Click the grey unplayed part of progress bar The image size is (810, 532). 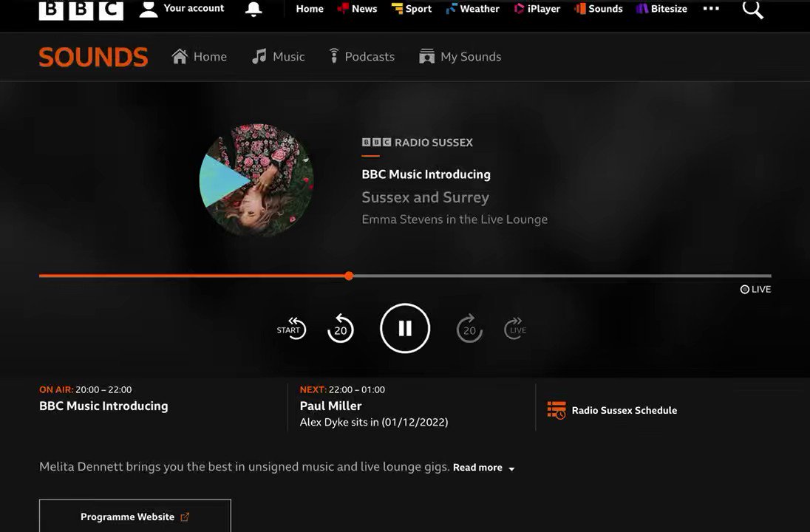point(562,276)
